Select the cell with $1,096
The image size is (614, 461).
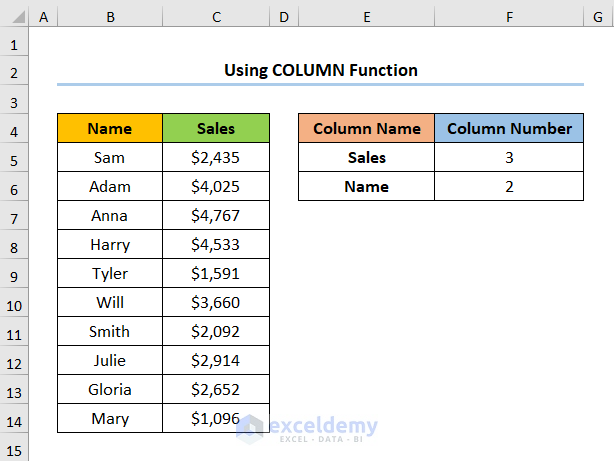click(215, 419)
